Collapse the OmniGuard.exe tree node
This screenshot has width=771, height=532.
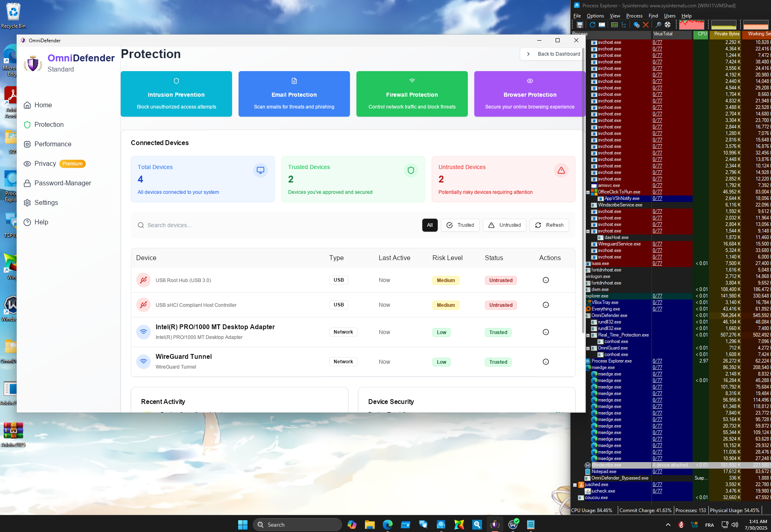(x=588, y=348)
